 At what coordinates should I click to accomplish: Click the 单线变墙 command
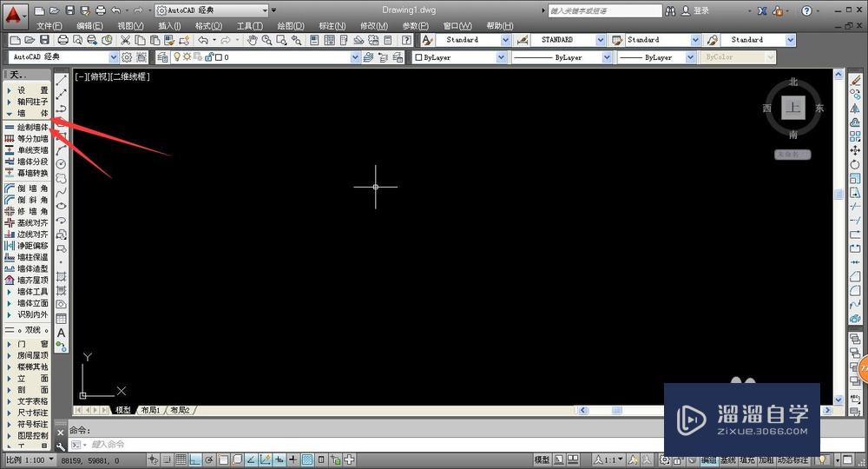27,150
